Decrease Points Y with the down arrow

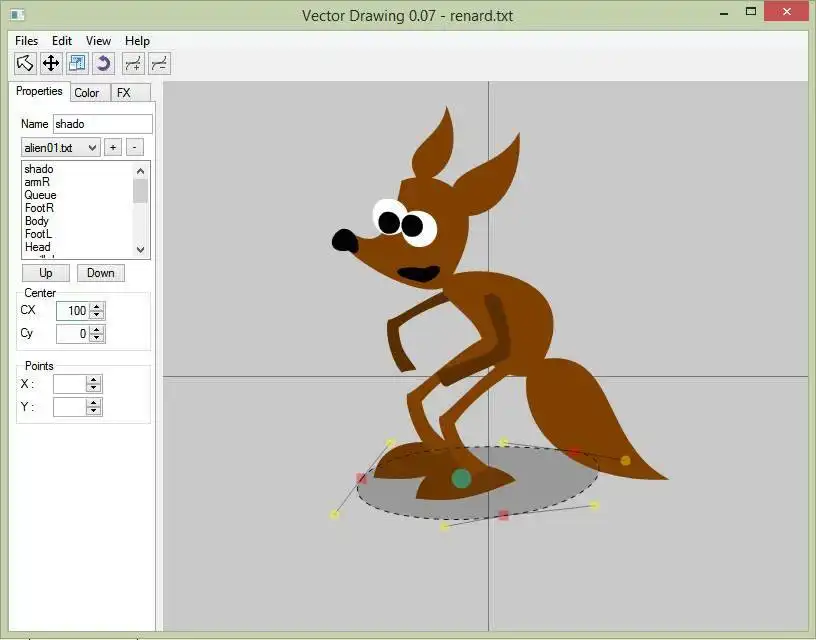94,411
